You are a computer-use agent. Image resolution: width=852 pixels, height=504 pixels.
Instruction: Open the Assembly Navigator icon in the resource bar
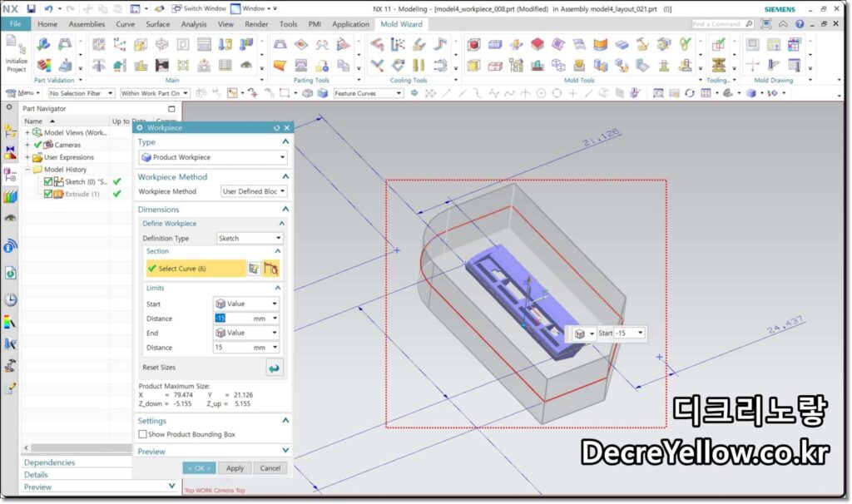click(x=10, y=131)
